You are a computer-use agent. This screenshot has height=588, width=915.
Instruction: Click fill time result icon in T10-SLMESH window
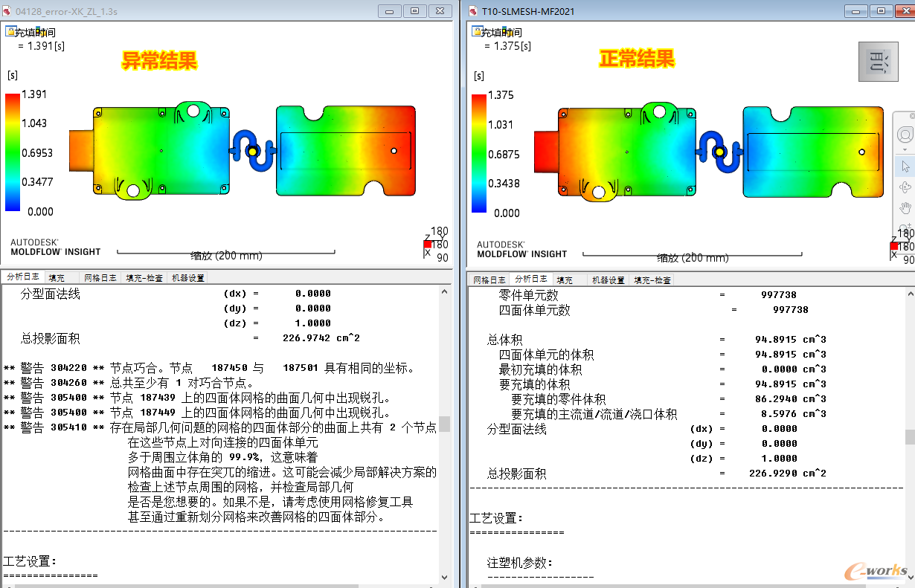click(476, 31)
